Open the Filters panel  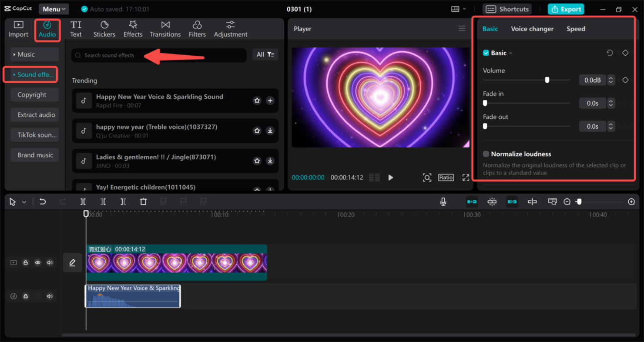coord(197,29)
